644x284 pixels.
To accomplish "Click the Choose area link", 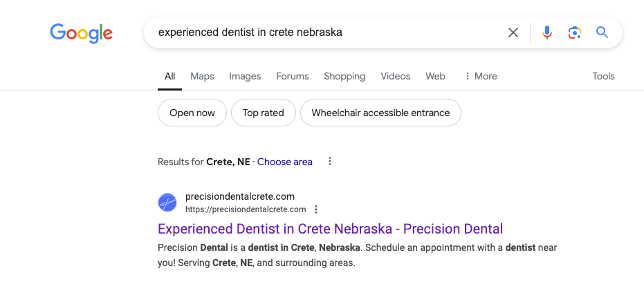I will pyautogui.click(x=284, y=162).
